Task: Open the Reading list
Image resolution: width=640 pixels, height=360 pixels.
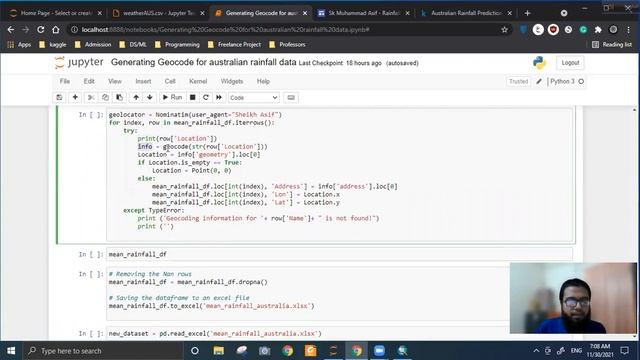Action: tap(612, 44)
